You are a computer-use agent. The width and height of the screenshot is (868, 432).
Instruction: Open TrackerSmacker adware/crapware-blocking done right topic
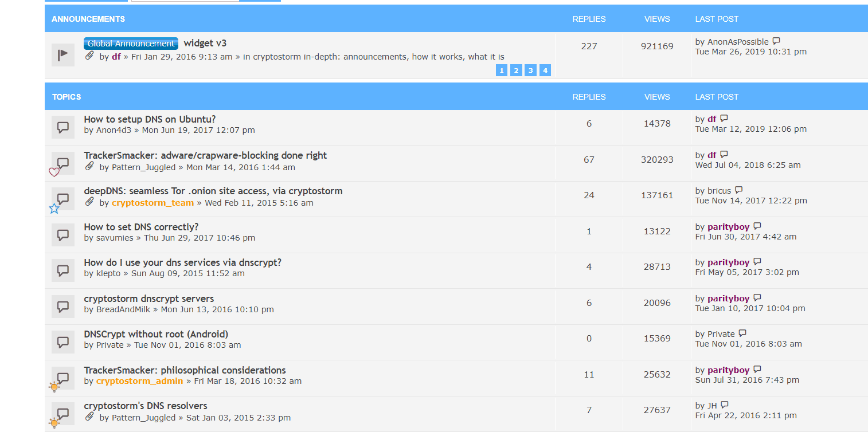[205, 155]
